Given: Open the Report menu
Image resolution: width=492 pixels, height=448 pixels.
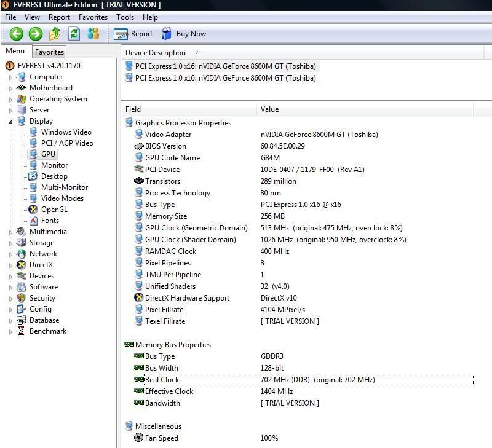Looking at the screenshot, I should tap(59, 17).
